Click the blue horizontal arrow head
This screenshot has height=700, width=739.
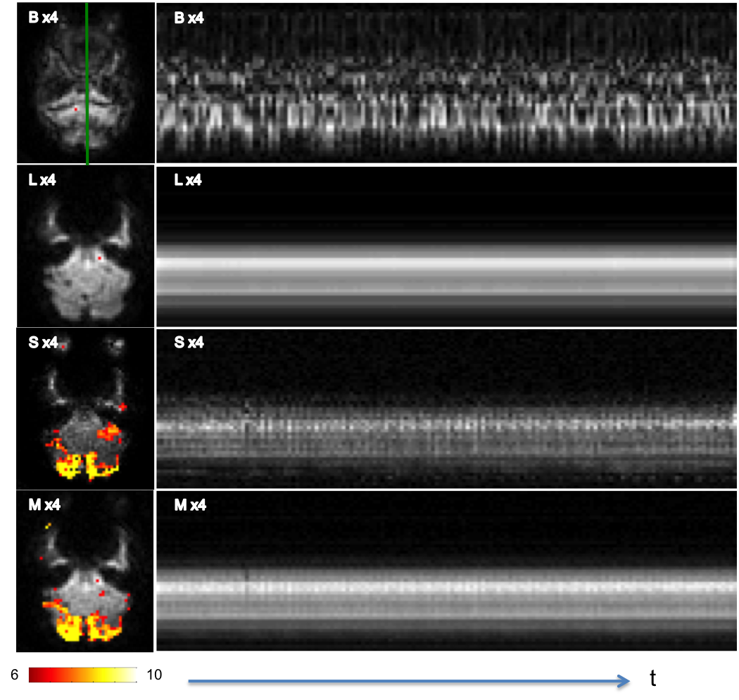[x=624, y=680]
